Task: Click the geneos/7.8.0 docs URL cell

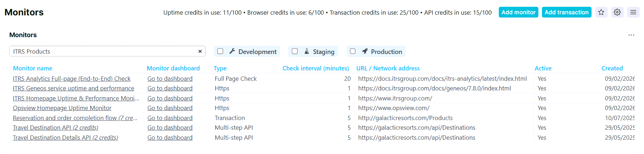Action: (x=435, y=88)
